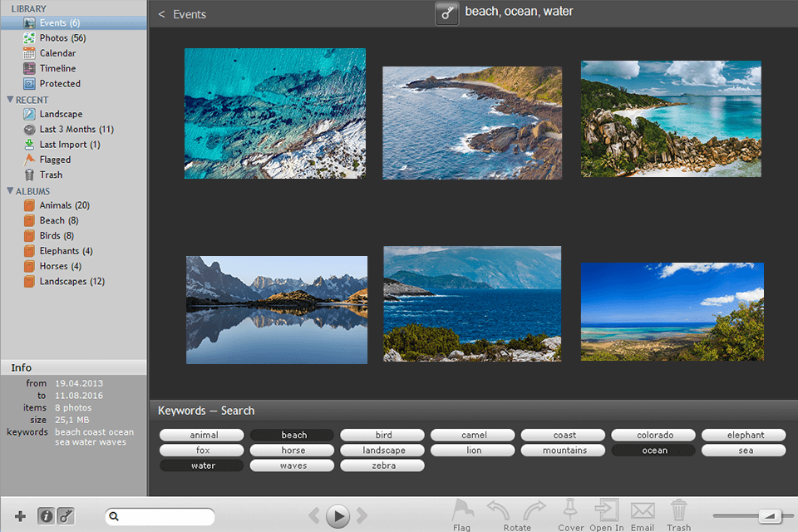Click the Rotate left arrow icon
The height and width of the screenshot is (532, 798).
[498, 510]
